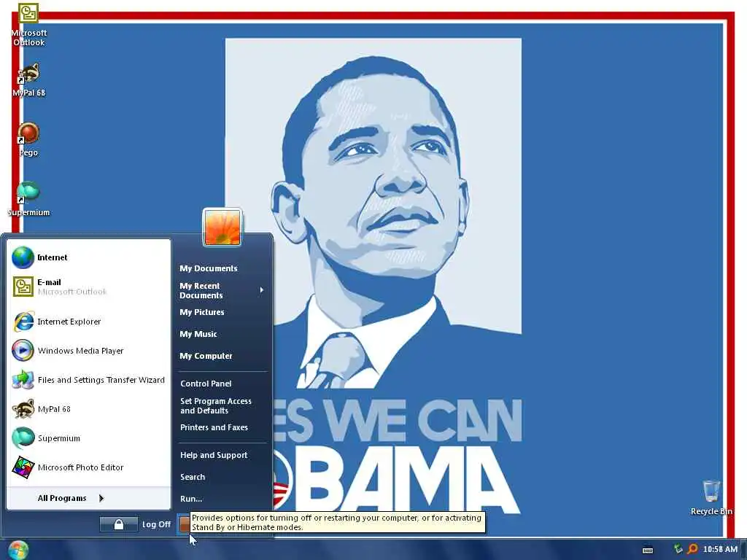Click the lock icon button
The height and width of the screenshot is (560, 747).
pos(119,524)
